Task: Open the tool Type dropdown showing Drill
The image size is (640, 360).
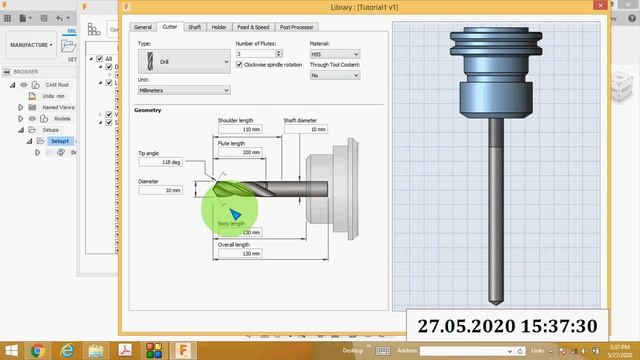Action: click(x=184, y=61)
